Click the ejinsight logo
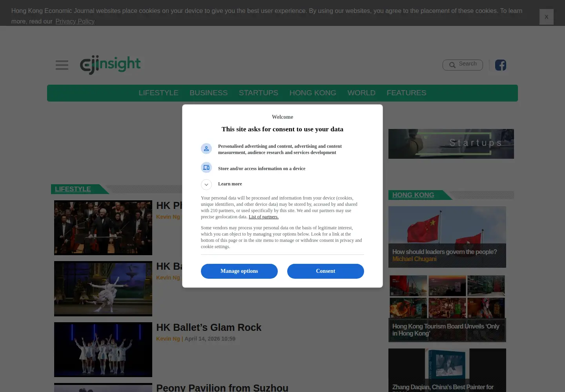This screenshot has height=392, width=565. (110, 65)
